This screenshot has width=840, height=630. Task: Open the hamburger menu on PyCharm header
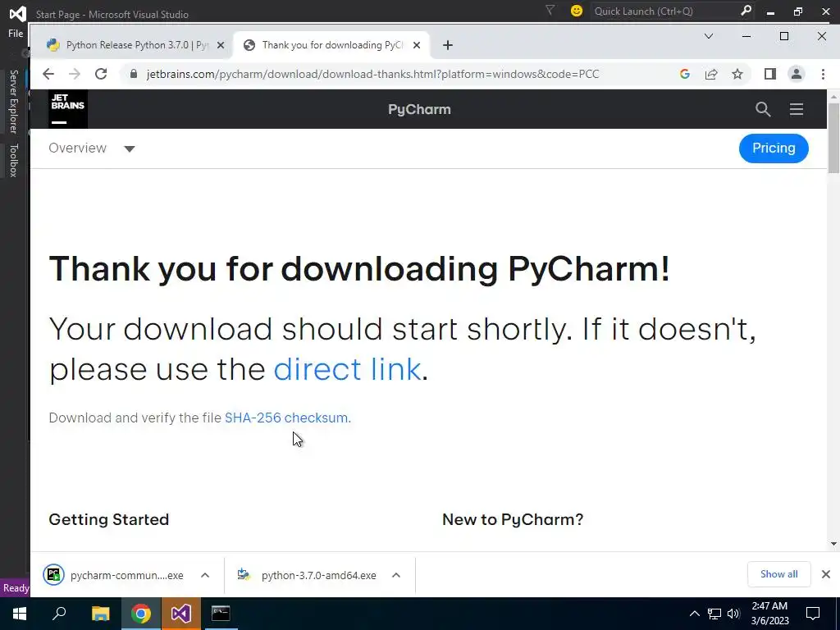click(x=797, y=109)
